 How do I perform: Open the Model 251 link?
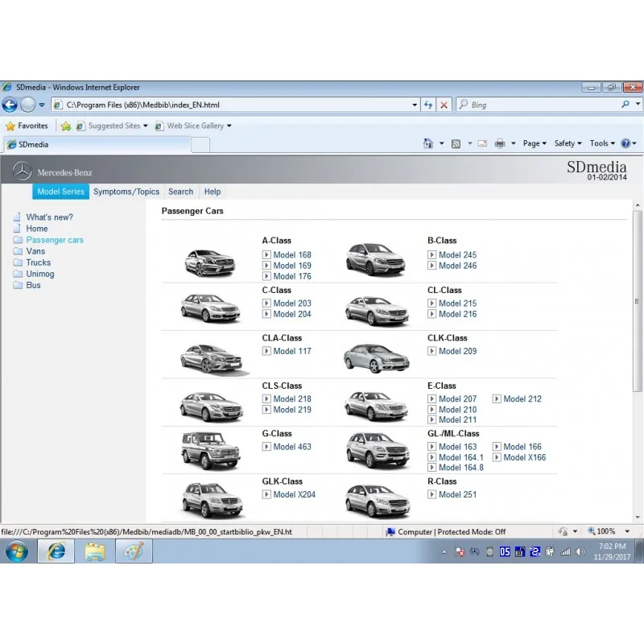[x=457, y=494]
